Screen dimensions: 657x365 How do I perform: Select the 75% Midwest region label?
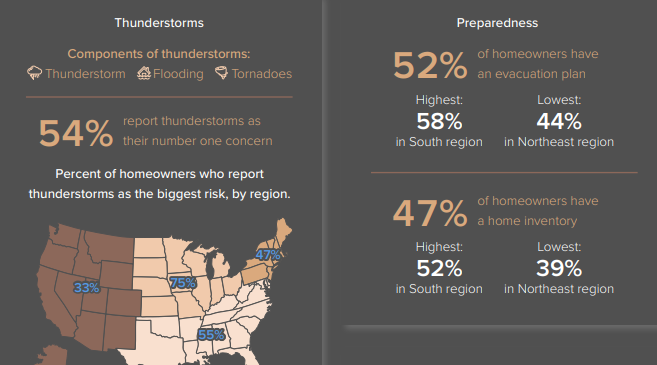tap(183, 283)
